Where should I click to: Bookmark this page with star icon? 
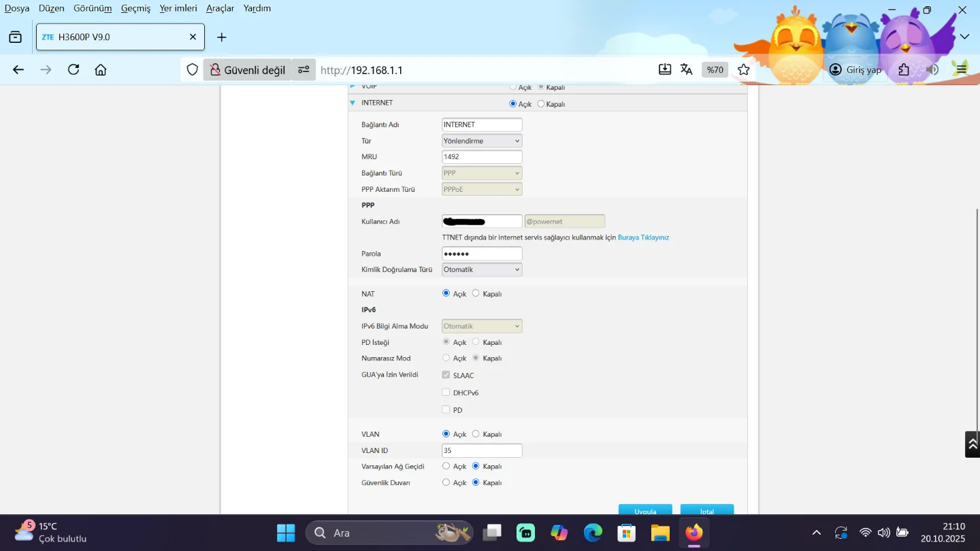coord(744,69)
